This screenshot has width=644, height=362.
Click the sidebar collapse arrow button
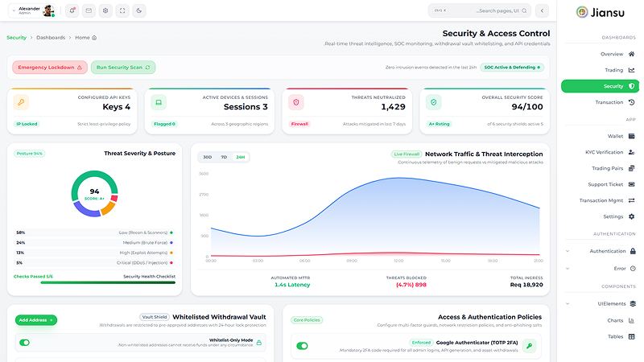click(x=542, y=10)
